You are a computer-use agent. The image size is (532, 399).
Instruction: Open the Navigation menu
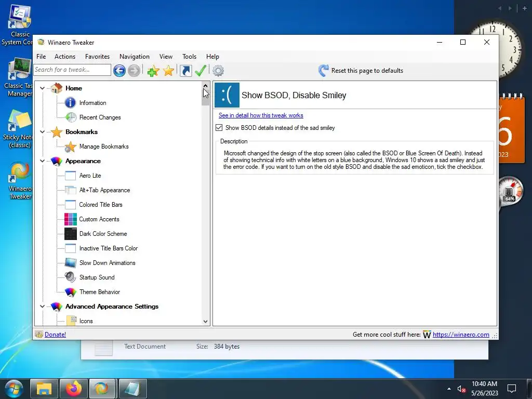[135, 57]
